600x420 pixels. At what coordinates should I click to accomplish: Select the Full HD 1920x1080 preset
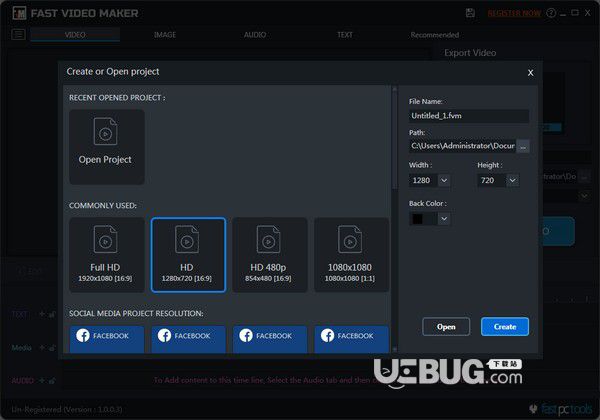[107, 255]
